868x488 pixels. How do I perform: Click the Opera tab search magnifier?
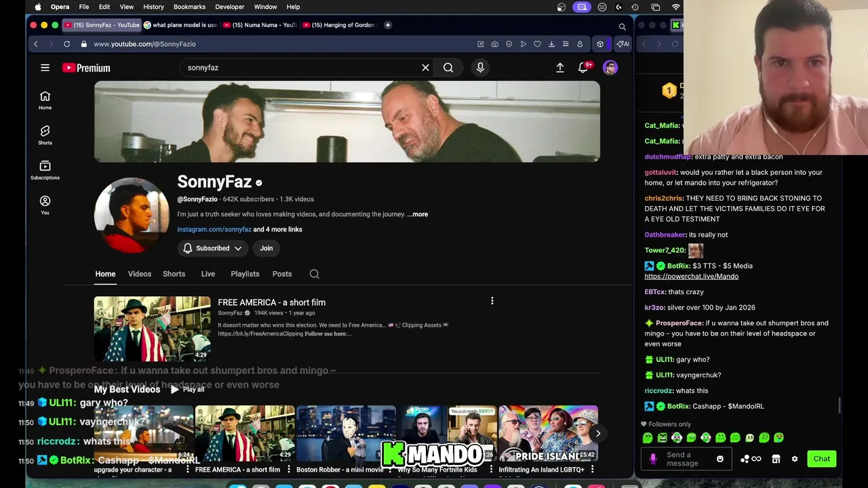pyautogui.click(x=622, y=26)
